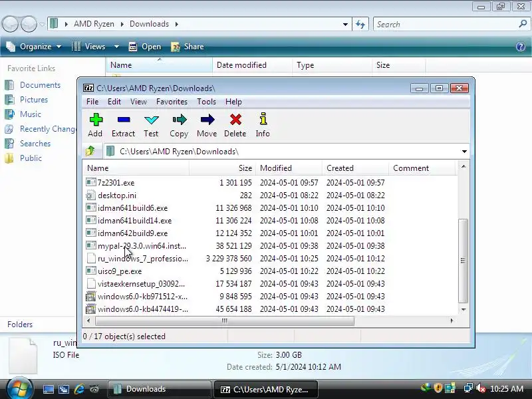The image size is (532, 399).
Task: Open the Edit menu in 7-Zip
Action: pyautogui.click(x=114, y=102)
